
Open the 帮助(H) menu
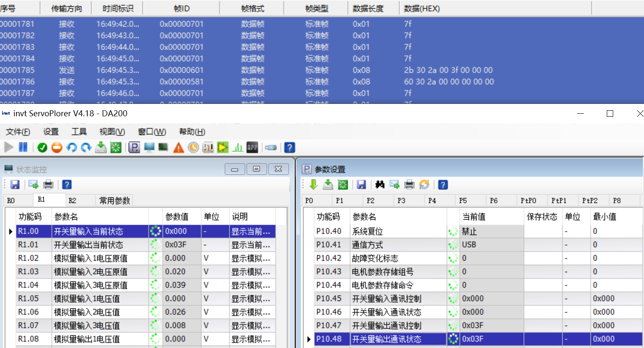click(192, 132)
